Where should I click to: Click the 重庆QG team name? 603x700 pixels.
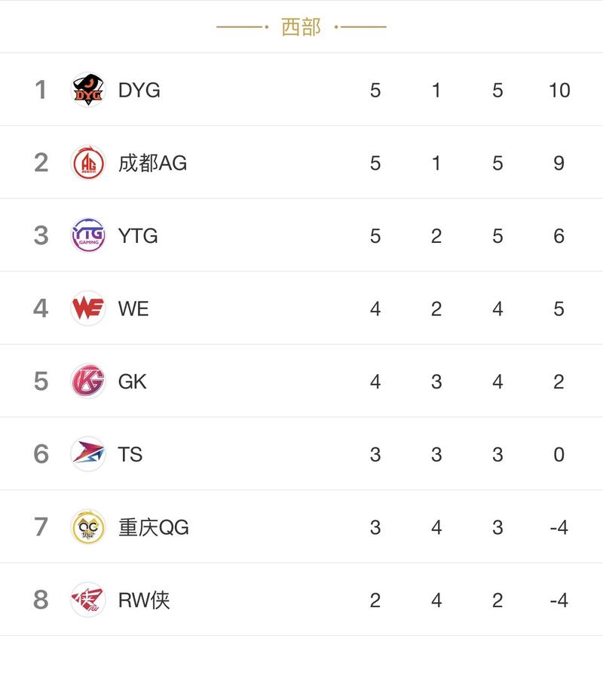pos(154,527)
